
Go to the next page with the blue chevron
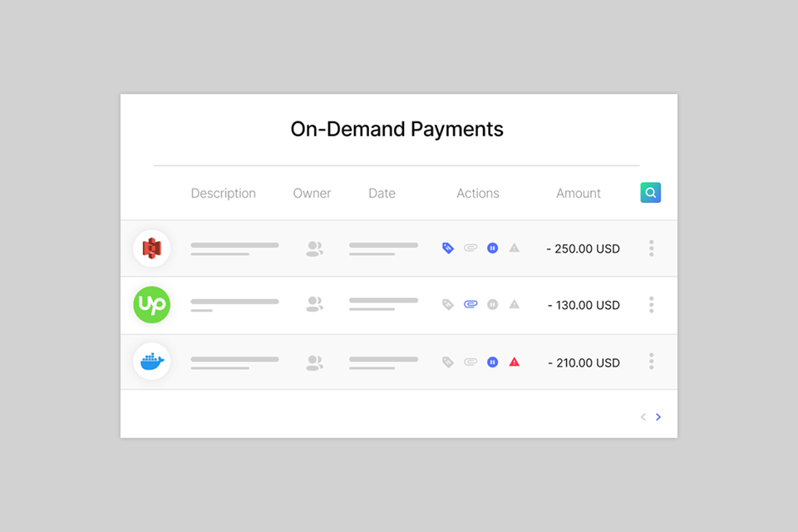pos(658,417)
